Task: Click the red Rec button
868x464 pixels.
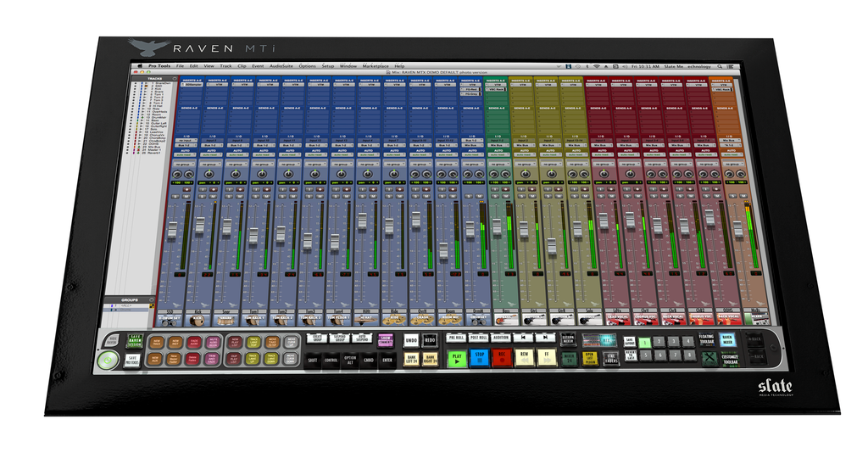Action: click(502, 358)
